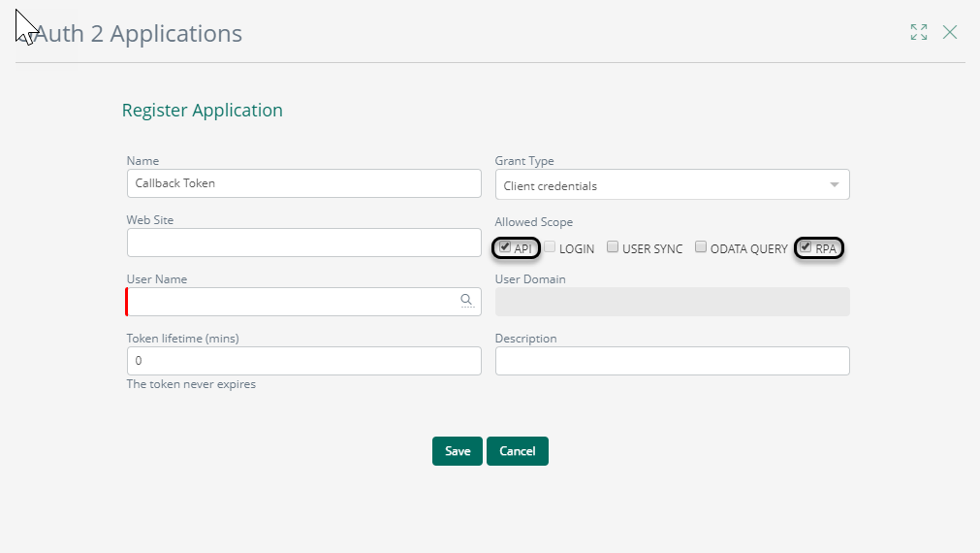Click into the Description field
980x553 pixels.
(673, 361)
